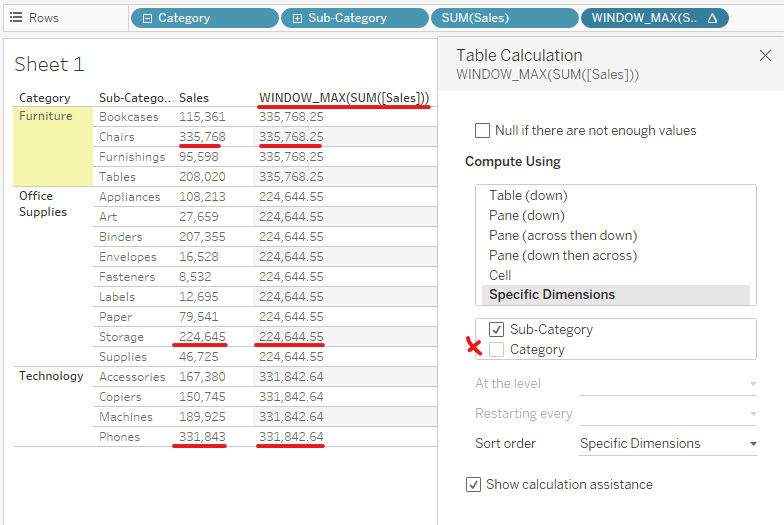The width and height of the screenshot is (784, 525).
Task: Open the Sort order dropdown
Action: pos(667,443)
